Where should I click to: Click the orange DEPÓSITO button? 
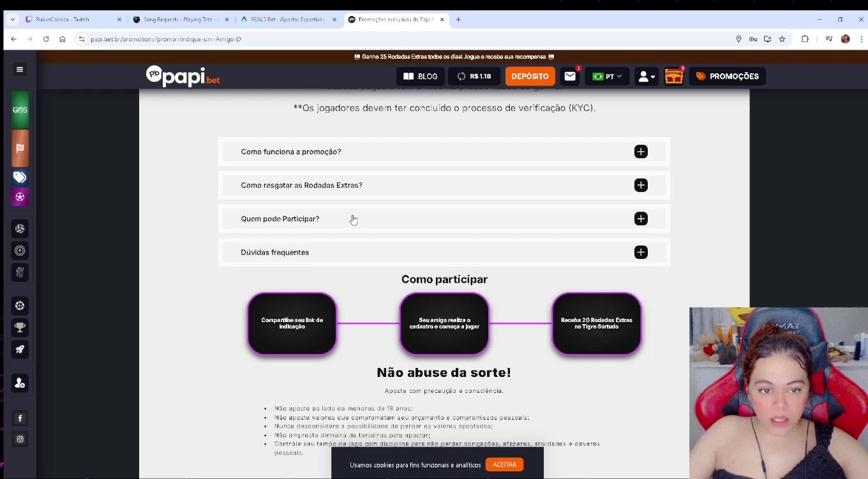pyautogui.click(x=530, y=77)
